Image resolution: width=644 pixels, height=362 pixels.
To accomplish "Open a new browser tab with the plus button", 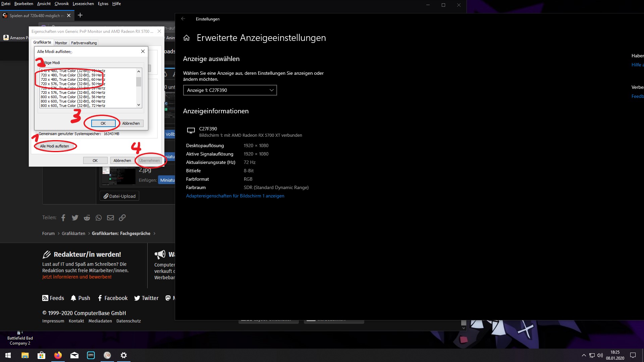I will (80, 15).
